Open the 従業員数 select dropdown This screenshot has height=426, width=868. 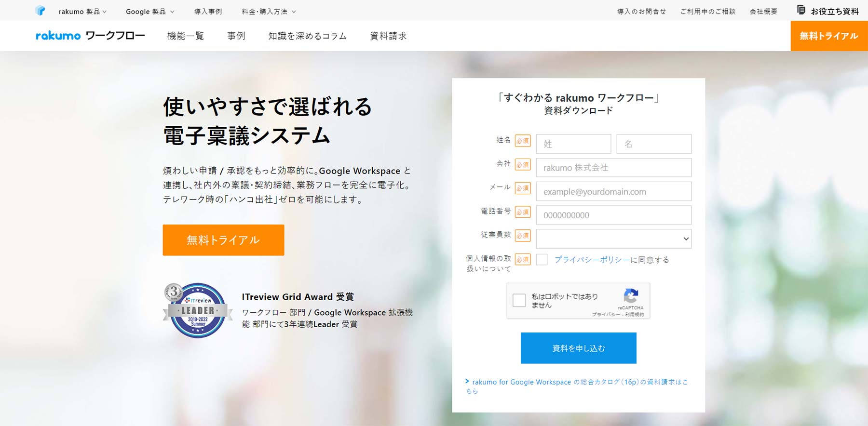click(613, 239)
